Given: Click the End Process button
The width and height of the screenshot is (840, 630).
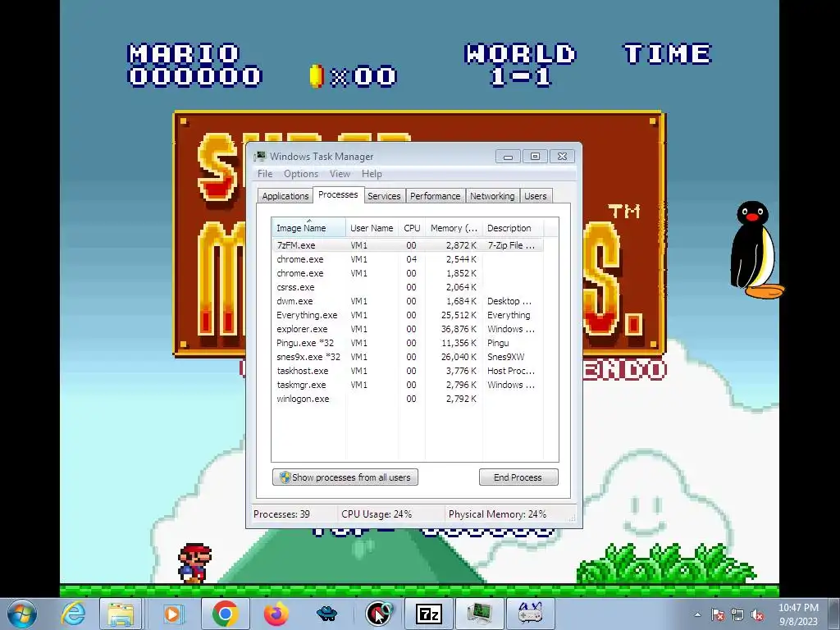Looking at the screenshot, I should tap(518, 477).
